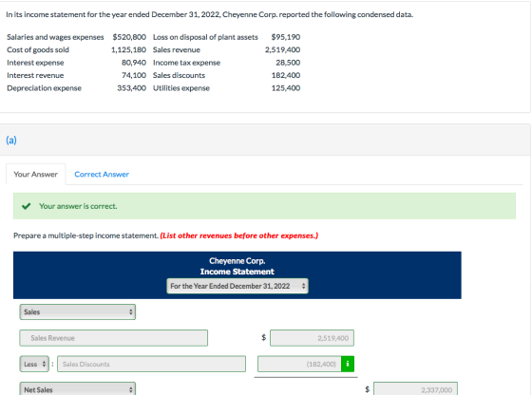Click the 353,400 value
532x395 pixels.
tap(132, 88)
